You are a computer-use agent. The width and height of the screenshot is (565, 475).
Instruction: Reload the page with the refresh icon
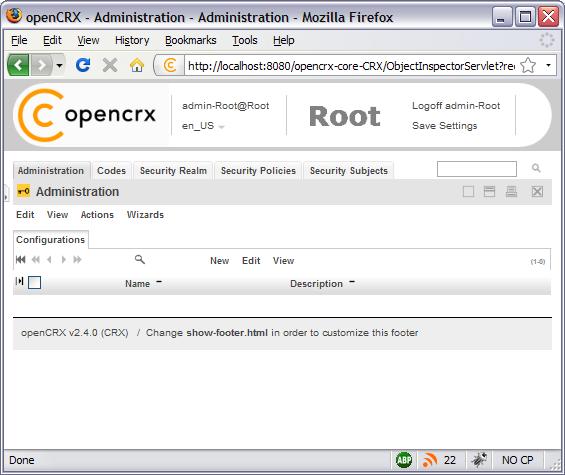tap(83, 65)
